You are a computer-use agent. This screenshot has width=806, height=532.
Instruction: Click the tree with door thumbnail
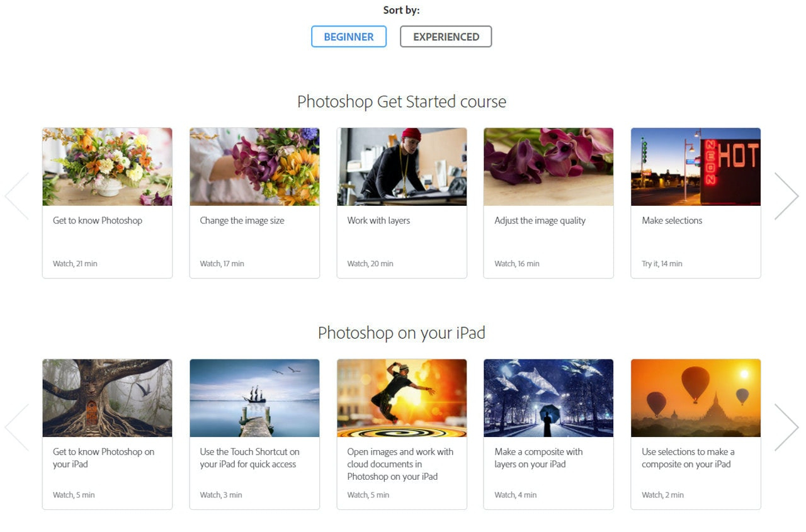[x=107, y=398]
